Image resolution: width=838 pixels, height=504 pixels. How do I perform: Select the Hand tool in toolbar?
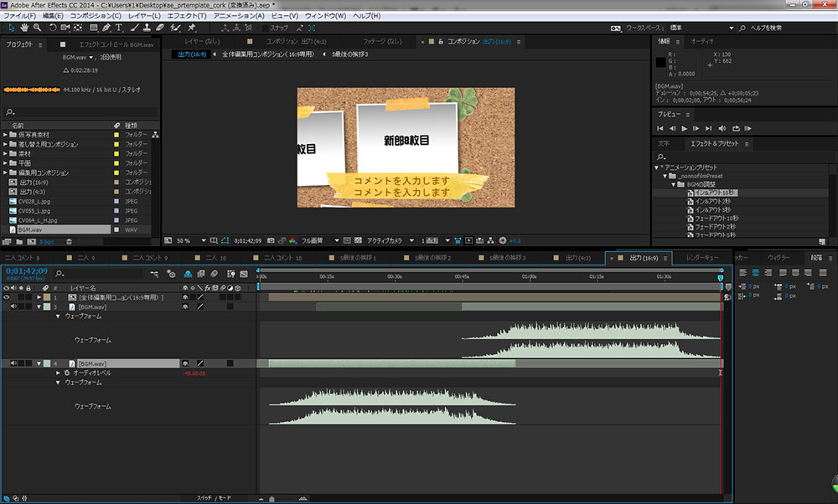(x=23, y=27)
